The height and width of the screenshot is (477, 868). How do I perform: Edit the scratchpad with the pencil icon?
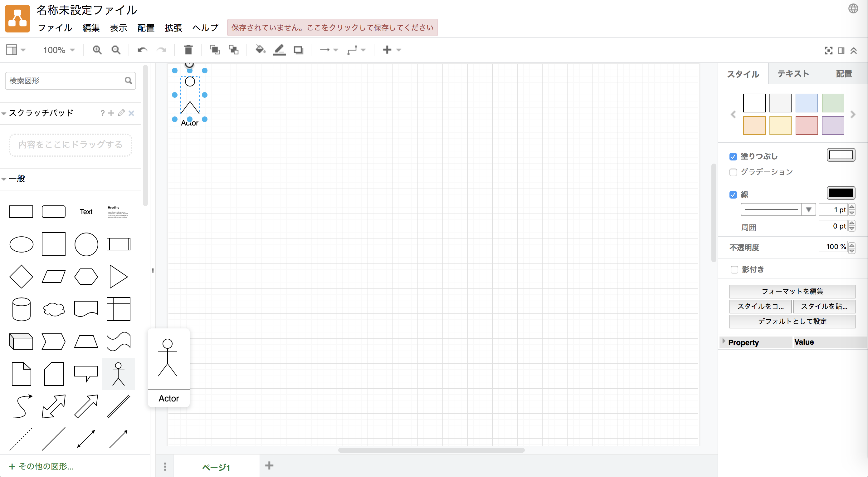click(121, 113)
